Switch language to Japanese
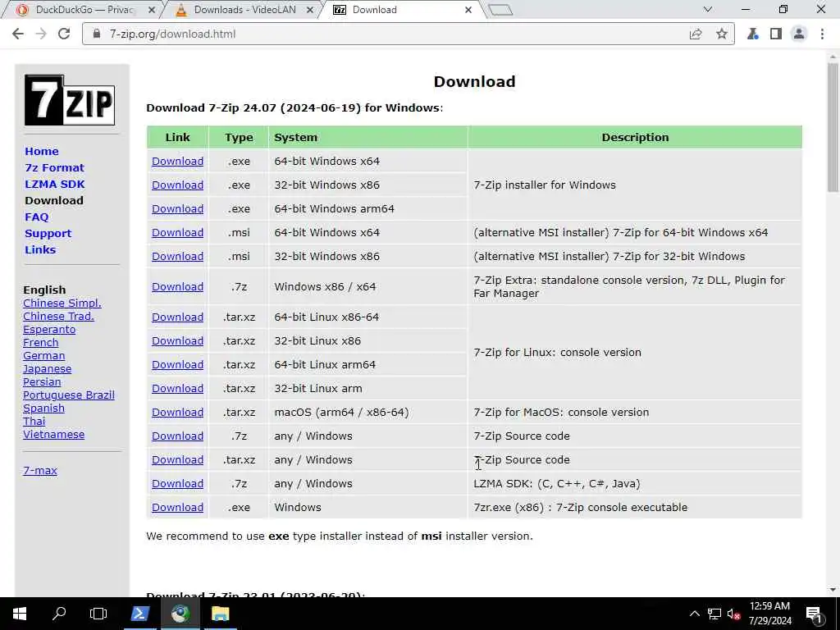The width and height of the screenshot is (840, 630). click(x=47, y=368)
